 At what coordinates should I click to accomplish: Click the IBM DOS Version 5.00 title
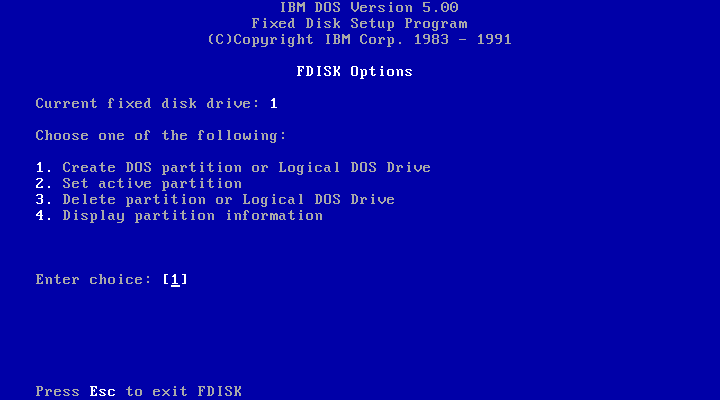click(369, 8)
